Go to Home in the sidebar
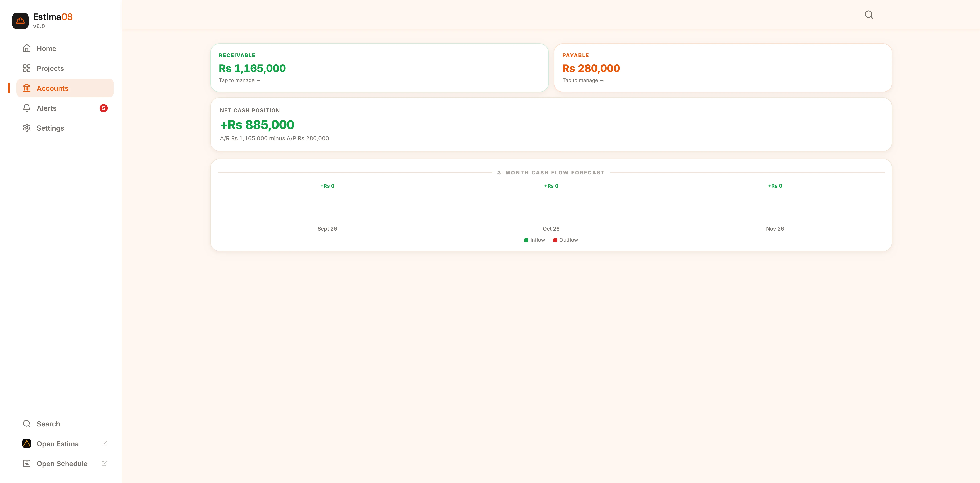This screenshot has height=483, width=980. (x=65, y=48)
